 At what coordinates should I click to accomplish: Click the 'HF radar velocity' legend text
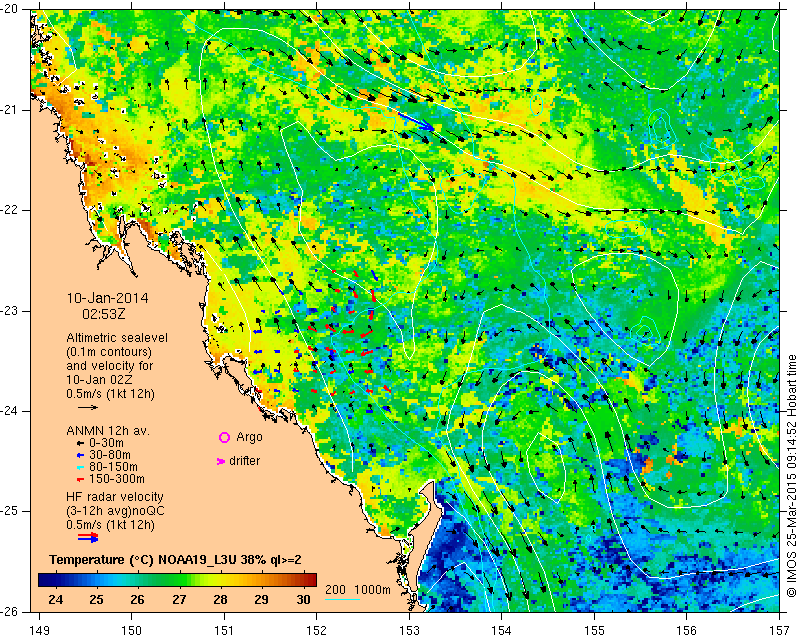[115, 497]
